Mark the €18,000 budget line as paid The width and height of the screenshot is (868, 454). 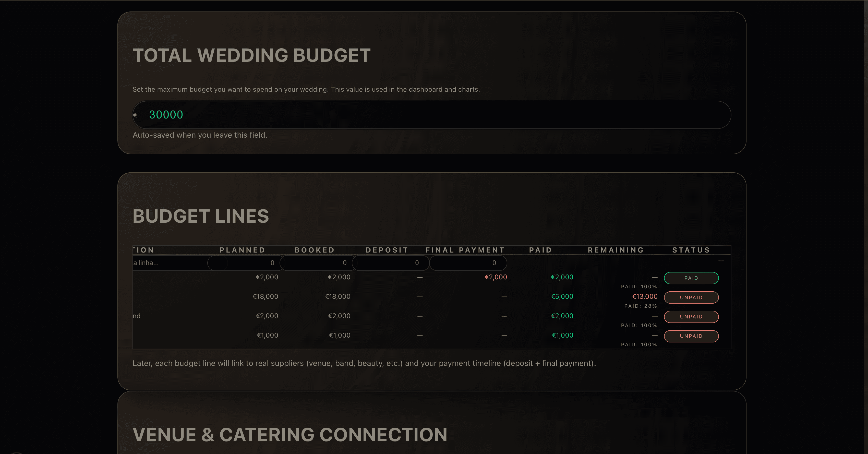[691, 297]
